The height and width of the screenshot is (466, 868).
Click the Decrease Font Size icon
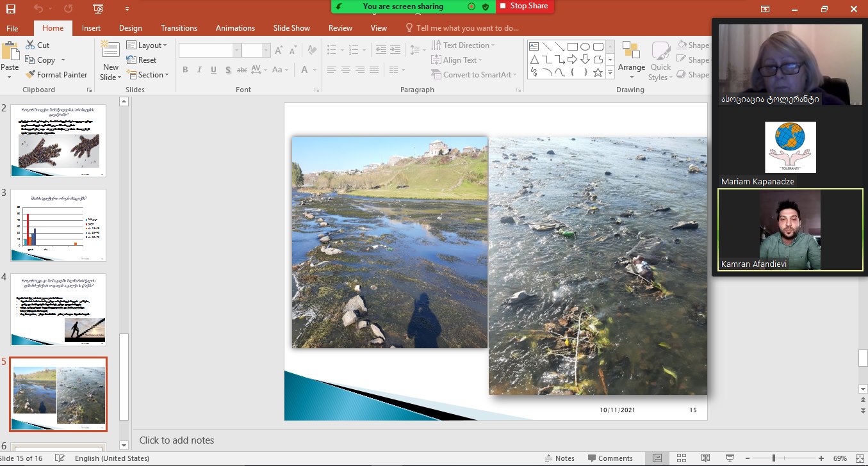point(294,51)
